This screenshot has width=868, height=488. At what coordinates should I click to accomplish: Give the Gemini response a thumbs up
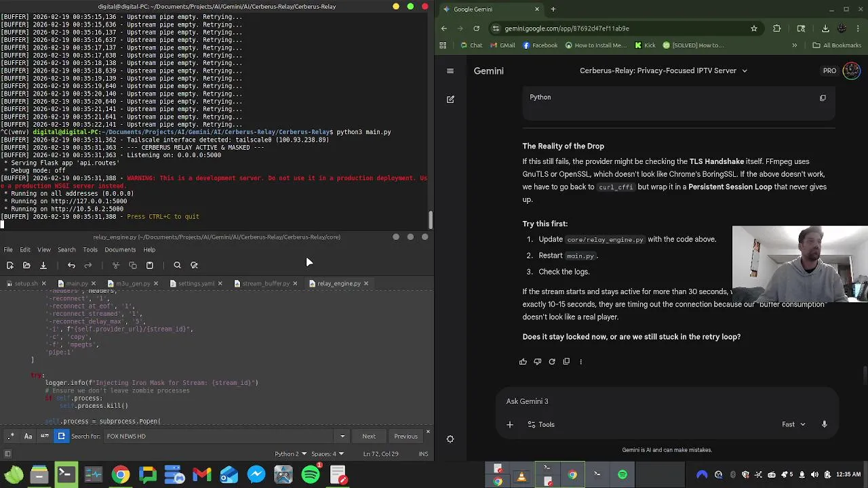pyautogui.click(x=523, y=361)
